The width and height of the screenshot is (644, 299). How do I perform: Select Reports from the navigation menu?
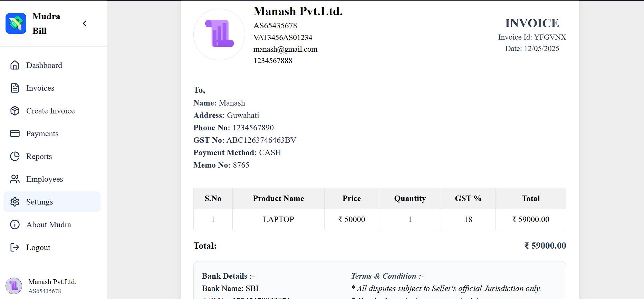[39, 156]
